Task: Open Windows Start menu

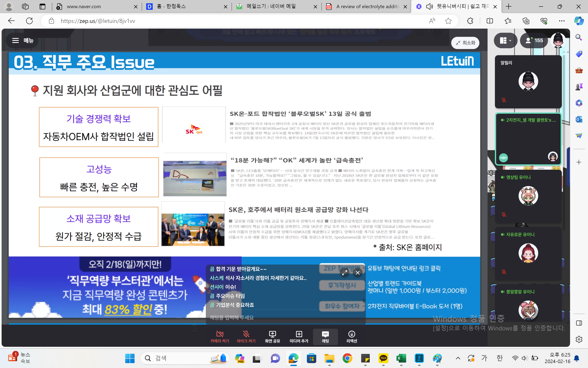Action: tap(130, 358)
